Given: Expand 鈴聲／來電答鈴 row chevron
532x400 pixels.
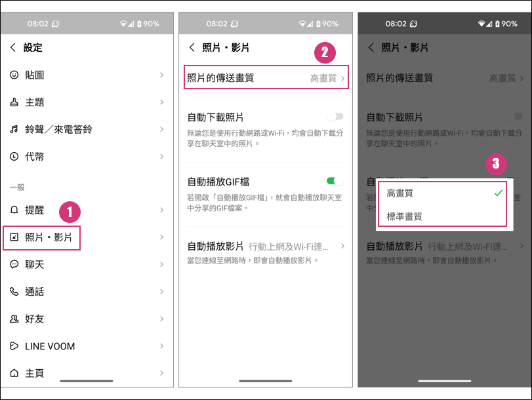Looking at the screenshot, I should coord(162,129).
